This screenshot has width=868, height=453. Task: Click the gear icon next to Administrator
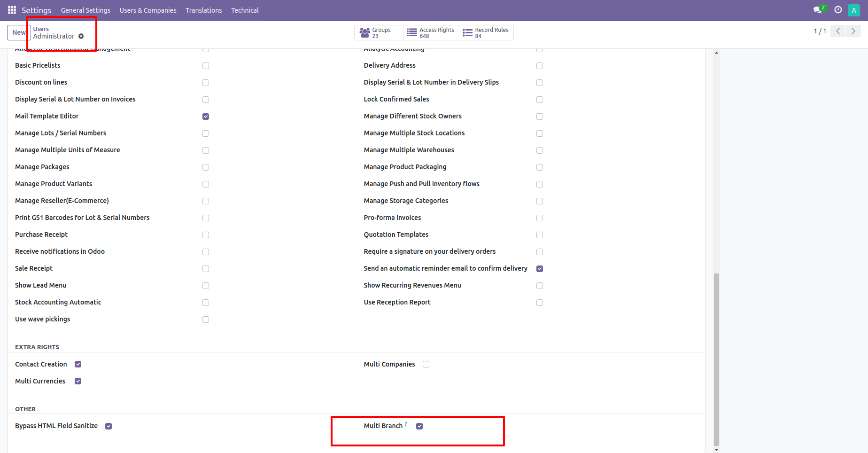pyautogui.click(x=81, y=36)
